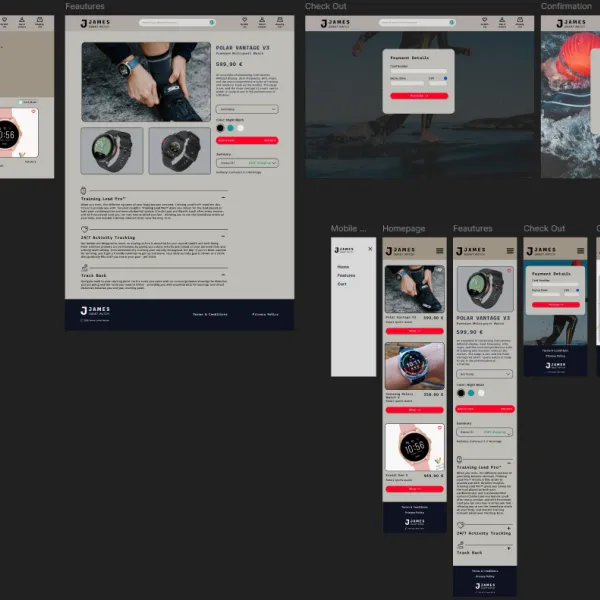Click cart icon in desktop Check Out header
This screenshot has height=600, width=600.
520,20
